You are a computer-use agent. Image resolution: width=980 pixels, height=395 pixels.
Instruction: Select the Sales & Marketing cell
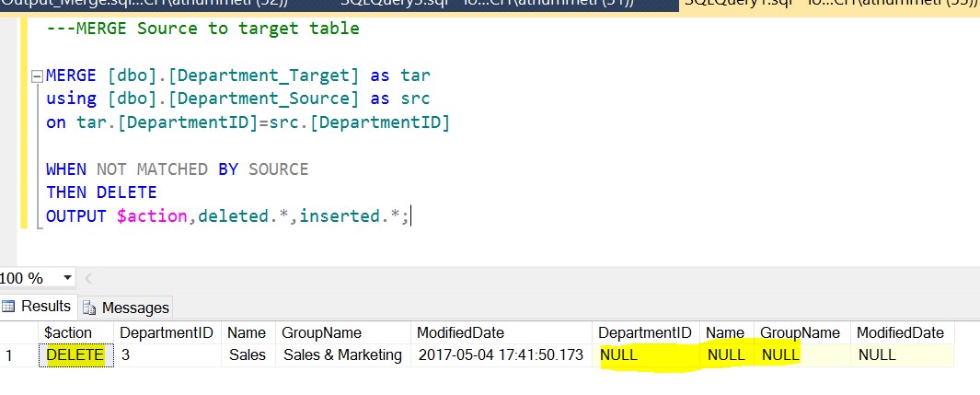point(342,355)
